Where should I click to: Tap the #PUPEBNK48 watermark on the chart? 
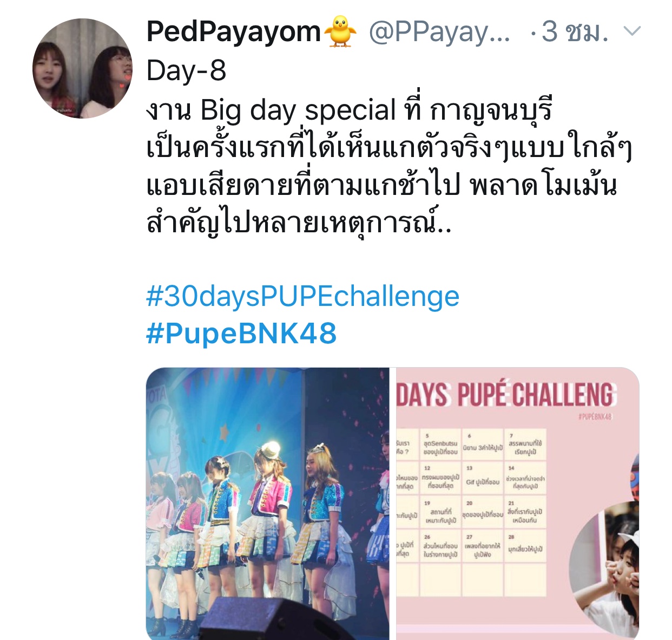tap(594, 416)
